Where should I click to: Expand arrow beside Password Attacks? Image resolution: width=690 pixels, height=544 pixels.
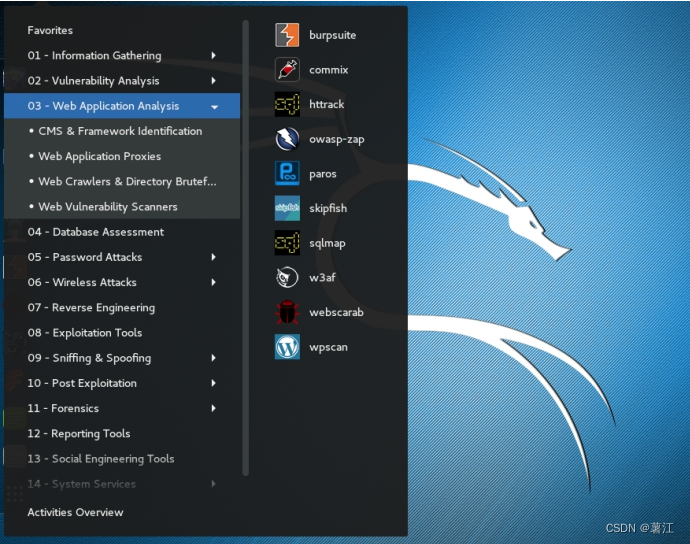213,257
